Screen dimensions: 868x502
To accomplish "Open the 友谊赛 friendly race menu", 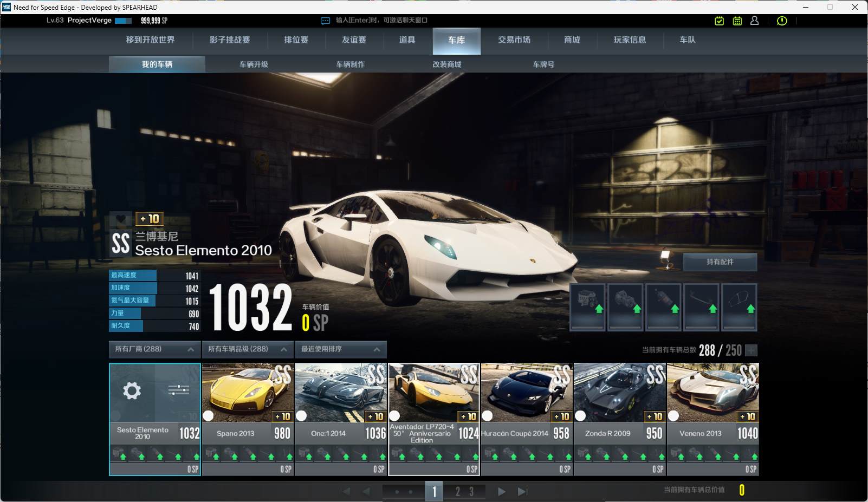I will (354, 40).
